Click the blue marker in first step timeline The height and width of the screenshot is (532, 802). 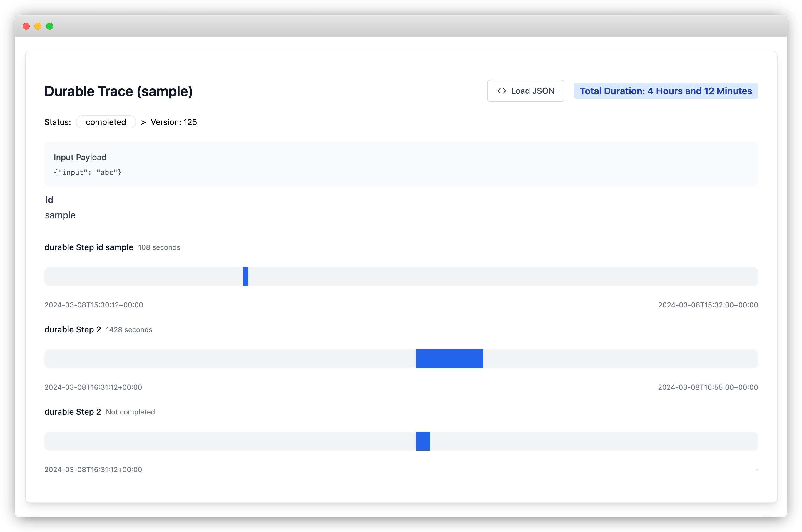click(x=245, y=277)
